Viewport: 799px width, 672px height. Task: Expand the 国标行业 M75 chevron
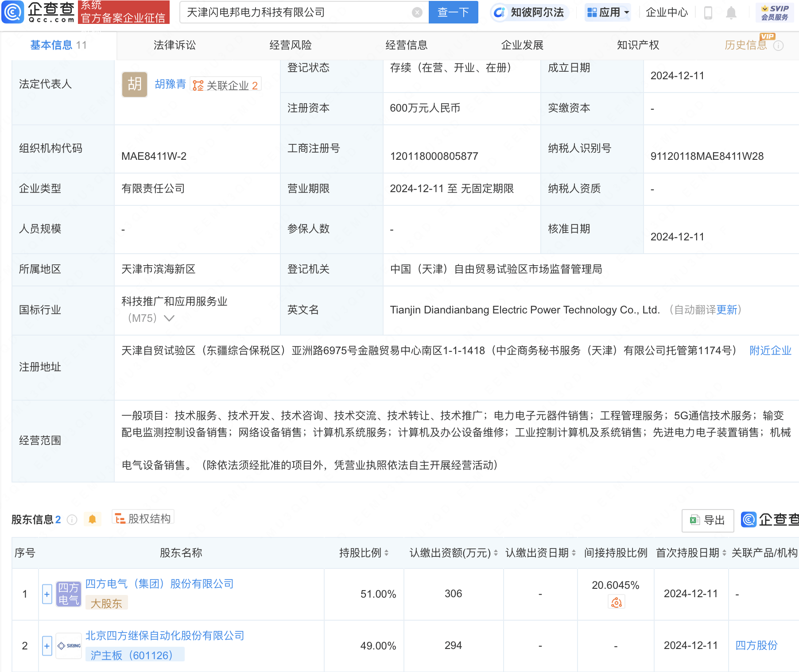(169, 318)
